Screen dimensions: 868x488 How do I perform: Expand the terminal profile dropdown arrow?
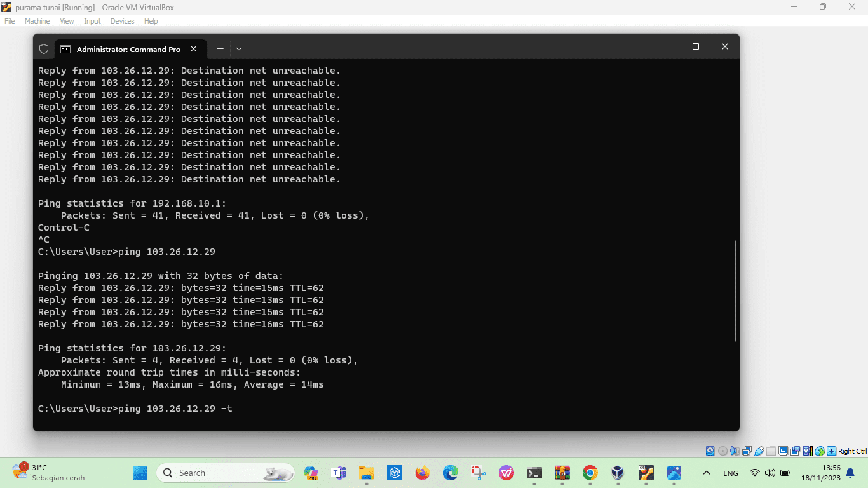pos(239,49)
